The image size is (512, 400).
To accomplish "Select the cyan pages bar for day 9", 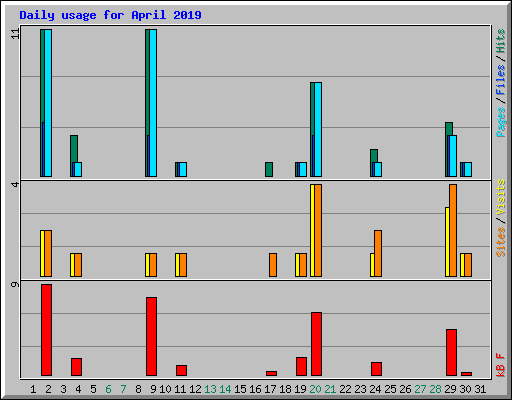I will pyautogui.click(x=153, y=103).
